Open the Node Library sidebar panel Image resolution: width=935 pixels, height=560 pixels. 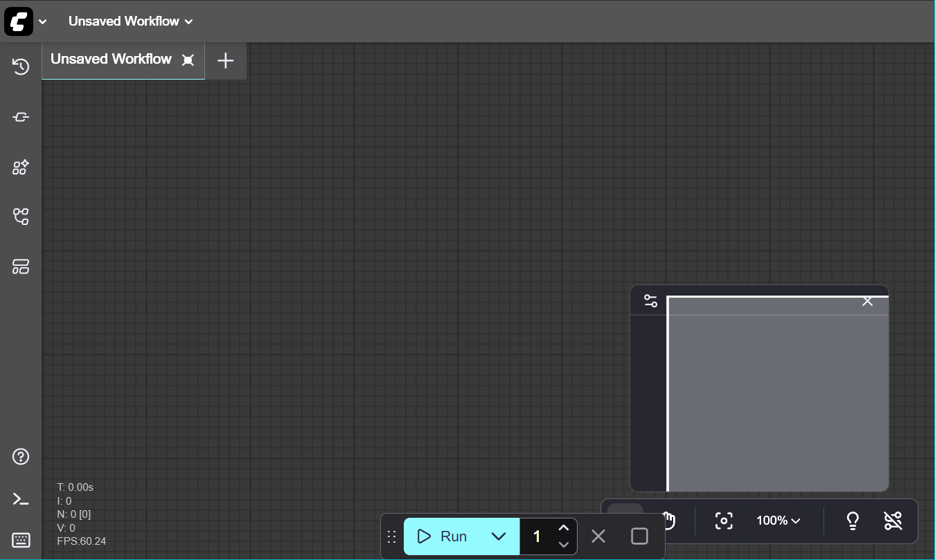click(21, 117)
